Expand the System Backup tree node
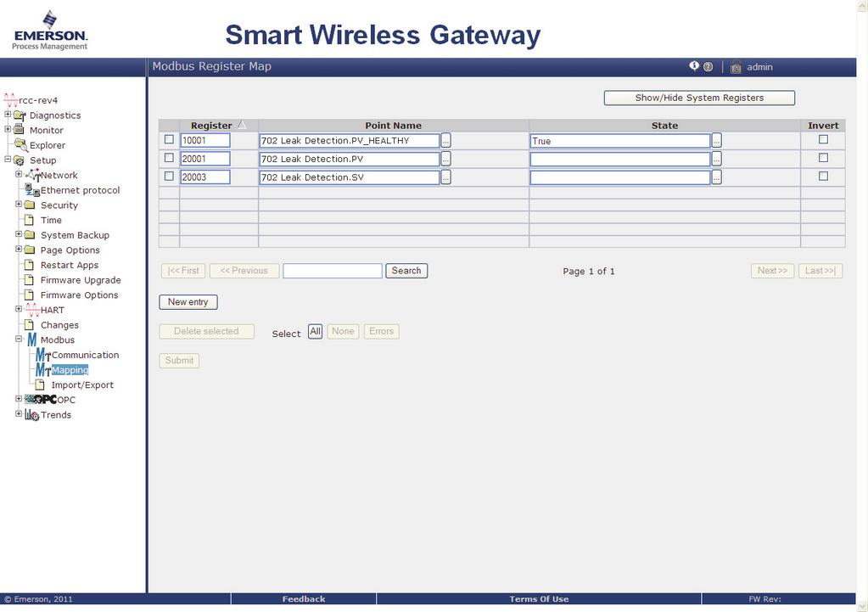This screenshot has width=868, height=612. click(19, 233)
